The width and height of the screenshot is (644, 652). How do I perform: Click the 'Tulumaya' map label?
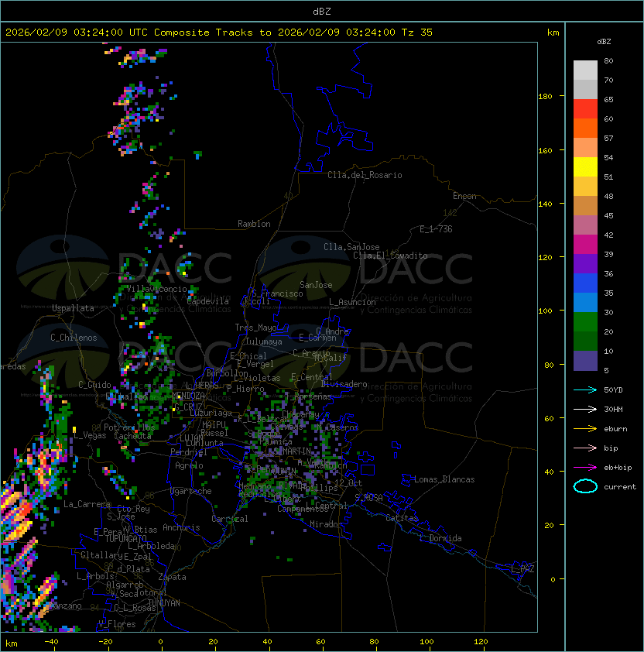(264, 341)
